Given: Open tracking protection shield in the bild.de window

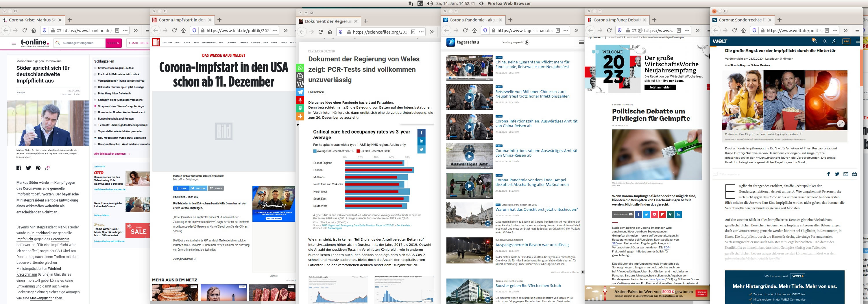Looking at the screenshot, I should pos(194,30).
